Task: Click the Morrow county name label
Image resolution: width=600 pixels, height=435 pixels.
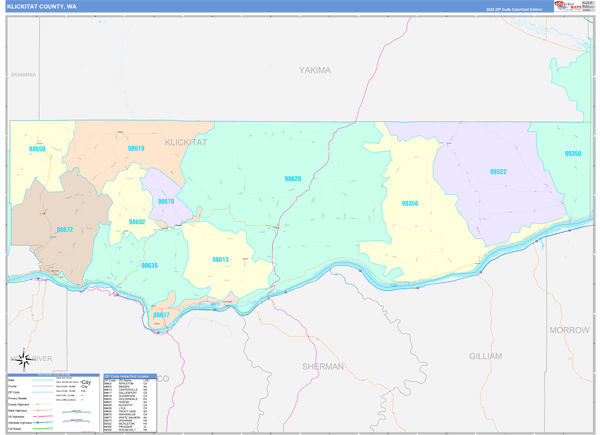Action: (x=569, y=329)
